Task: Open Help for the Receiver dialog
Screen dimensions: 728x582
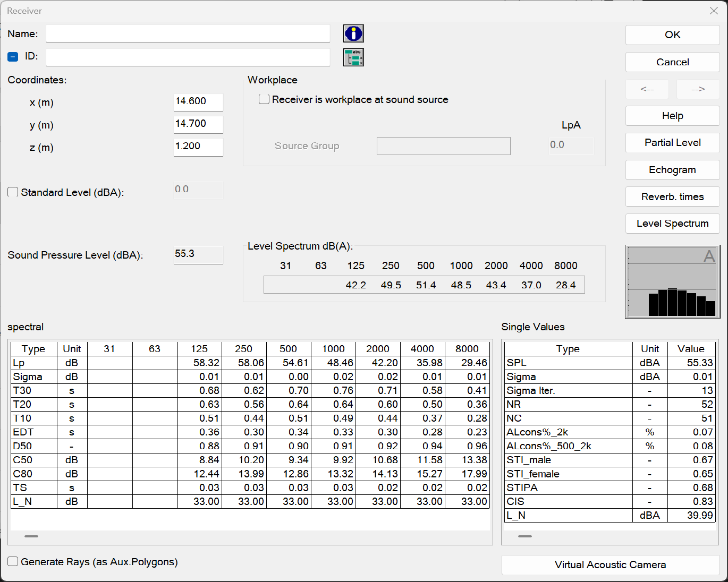Action: tap(672, 116)
